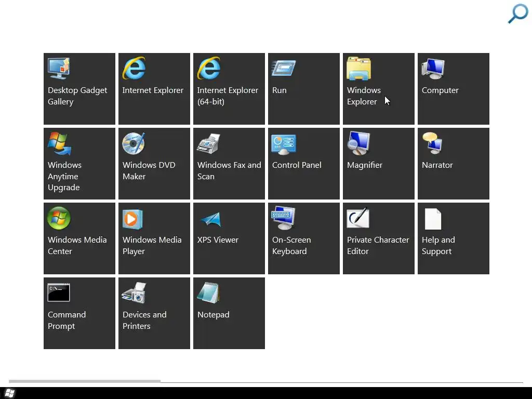The width and height of the screenshot is (532, 399).
Task: Click the "Windows Explorer" tile label
Action: (x=364, y=96)
